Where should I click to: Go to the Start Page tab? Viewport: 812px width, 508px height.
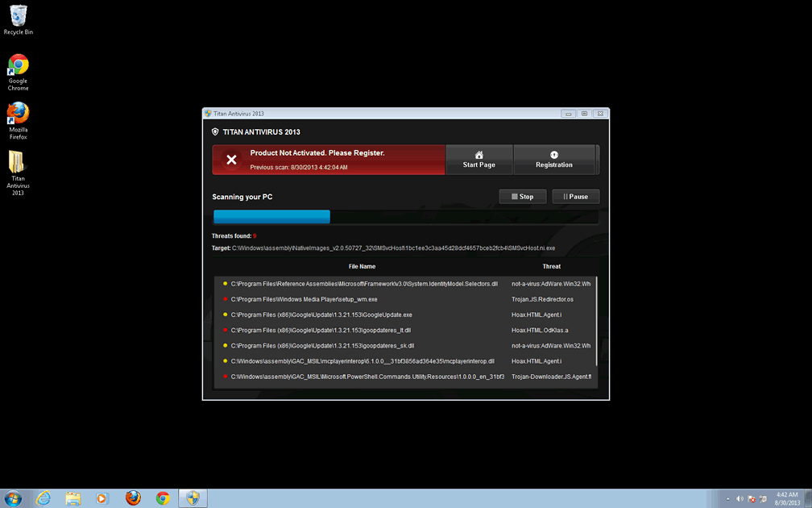tap(478, 160)
